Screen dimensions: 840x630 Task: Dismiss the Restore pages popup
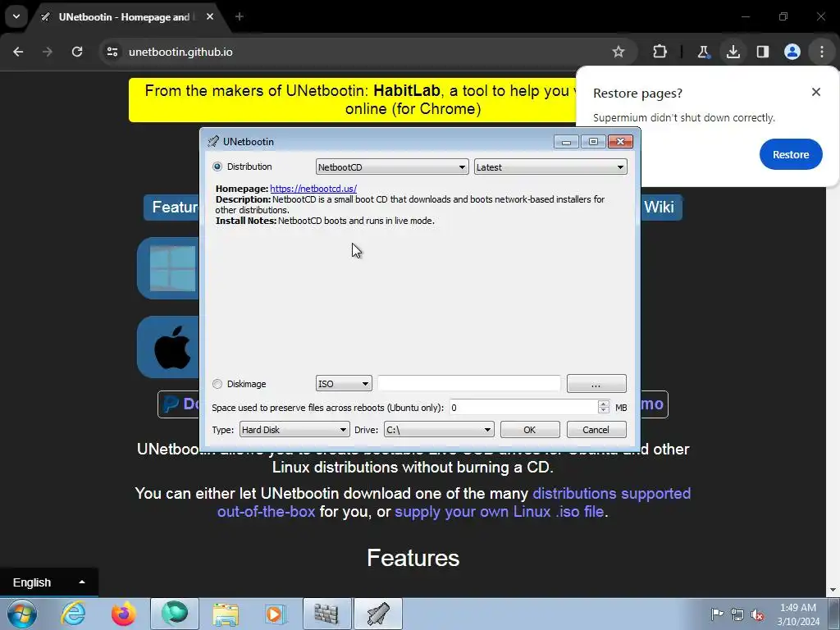point(816,92)
